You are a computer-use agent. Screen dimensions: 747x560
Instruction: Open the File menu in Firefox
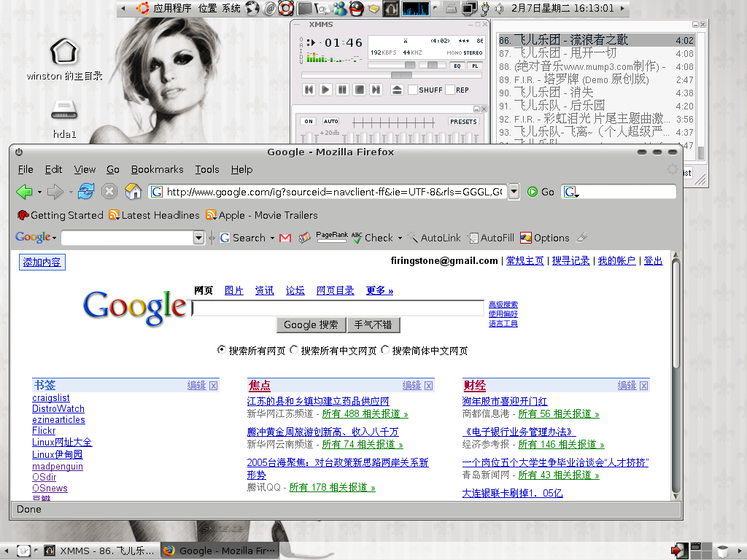pos(26,169)
